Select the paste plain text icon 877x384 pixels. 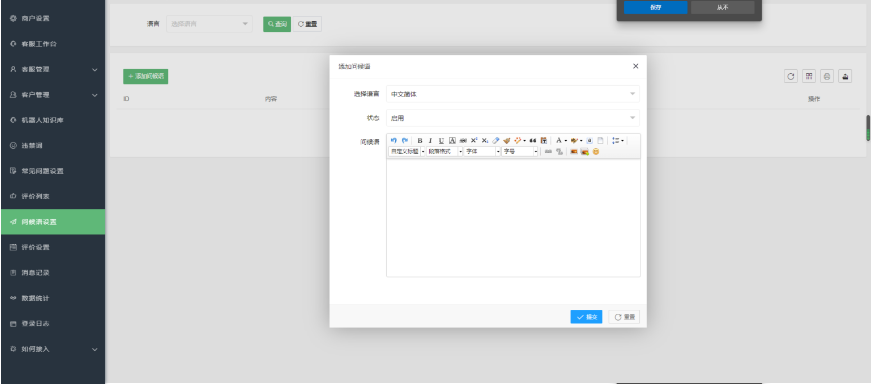pyautogui.click(x=544, y=140)
